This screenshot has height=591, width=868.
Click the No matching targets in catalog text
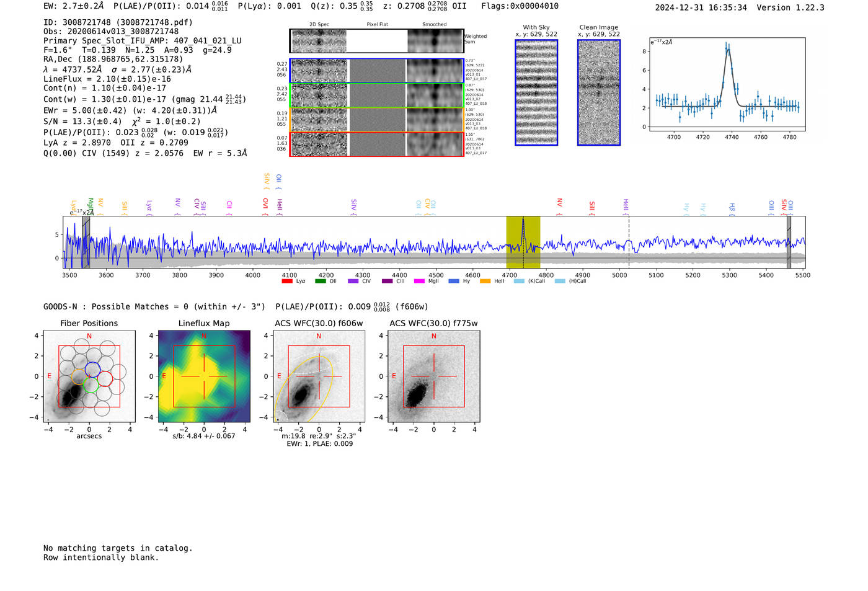118,548
